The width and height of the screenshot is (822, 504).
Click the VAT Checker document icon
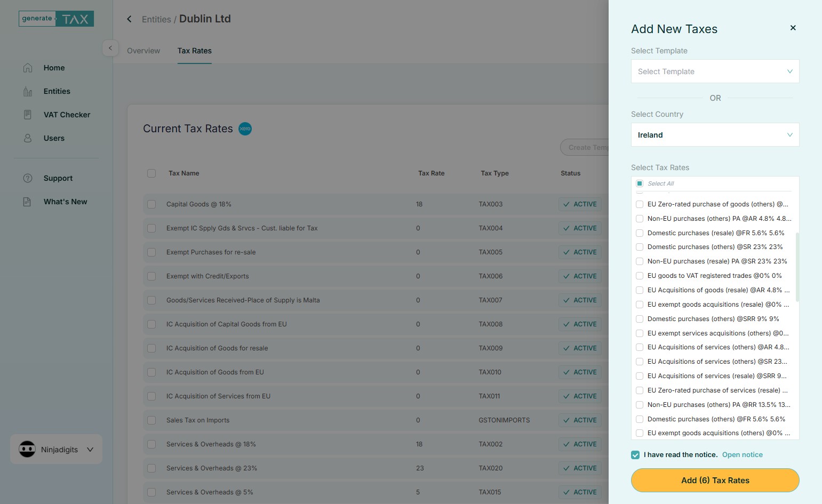click(x=28, y=115)
